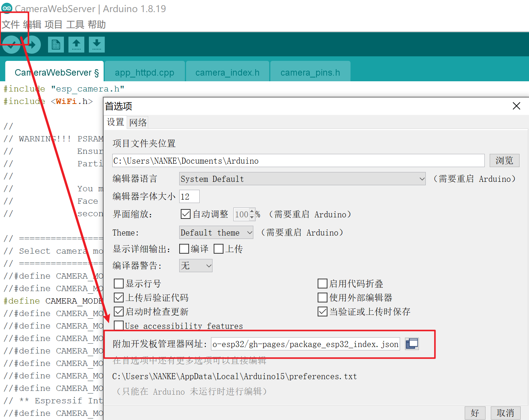Switch to the CameraWebServer tab
529x420 pixels.
55,72
